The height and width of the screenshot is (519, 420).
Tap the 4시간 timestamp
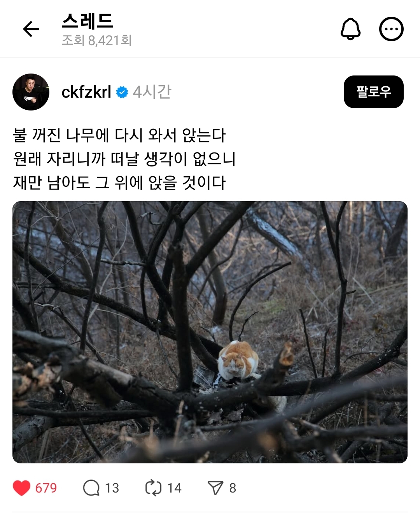point(152,92)
